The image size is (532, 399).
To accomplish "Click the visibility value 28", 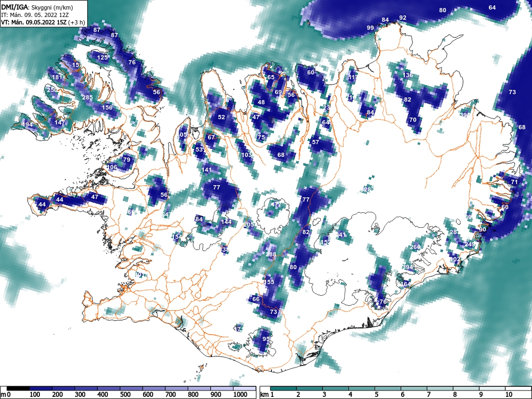I will coord(453,232).
